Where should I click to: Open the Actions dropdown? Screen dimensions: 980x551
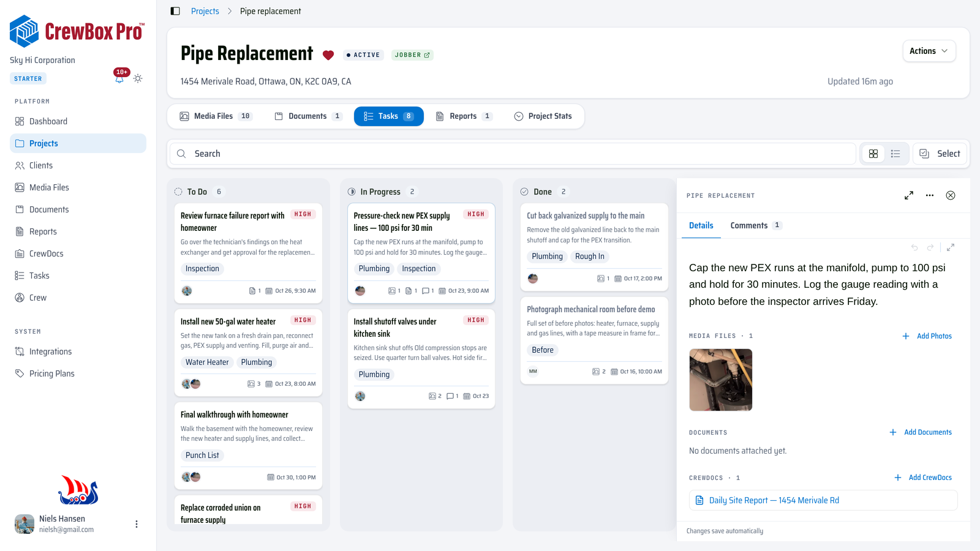click(x=929, y=51)
